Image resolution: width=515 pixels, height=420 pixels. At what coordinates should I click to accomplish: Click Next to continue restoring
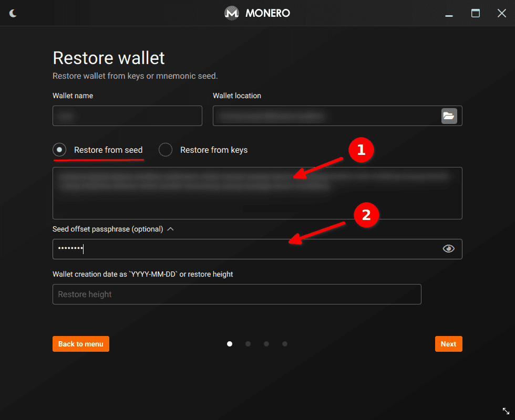[448, 344]
